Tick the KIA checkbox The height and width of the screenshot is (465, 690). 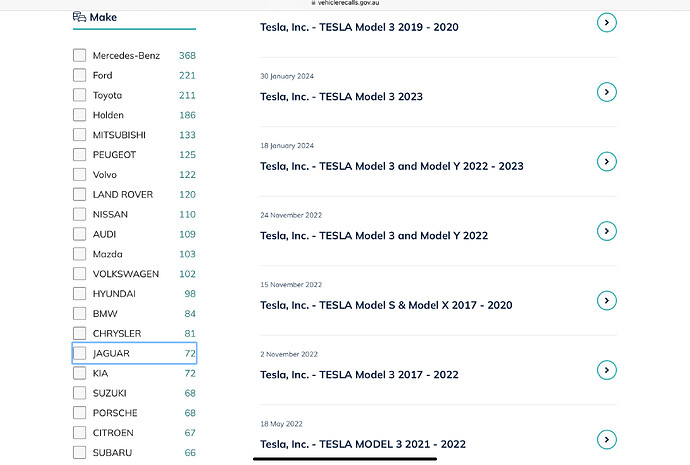[79, 373]
